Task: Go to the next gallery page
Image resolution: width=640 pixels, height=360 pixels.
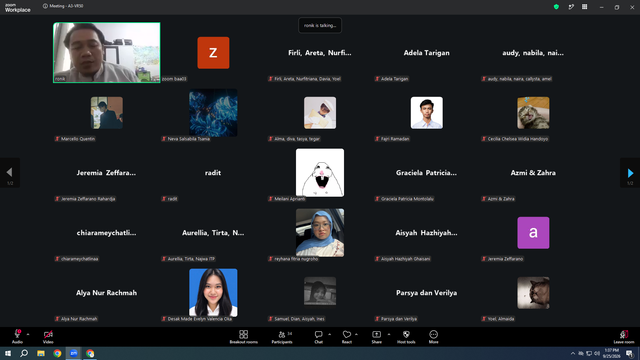Action: (x=630, y=173)
